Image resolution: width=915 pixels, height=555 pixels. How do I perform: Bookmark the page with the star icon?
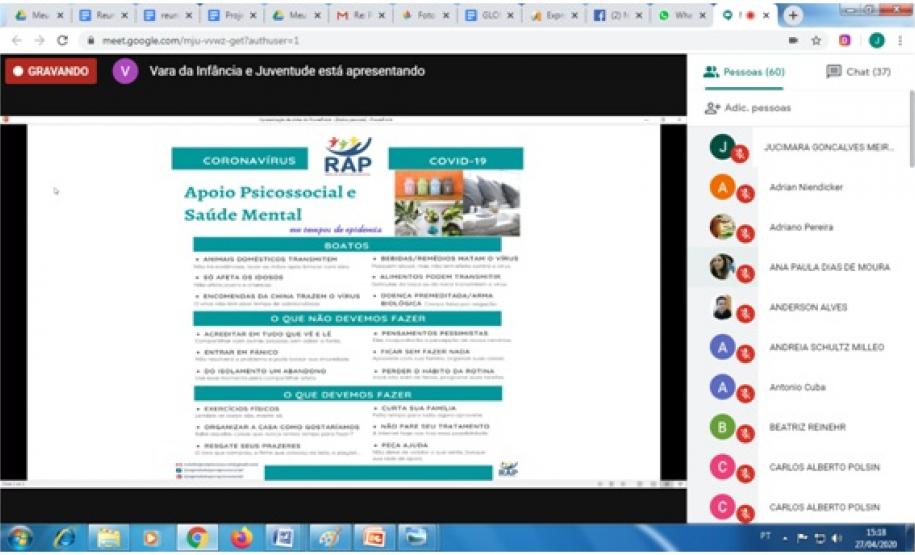[x=816, y=40]
